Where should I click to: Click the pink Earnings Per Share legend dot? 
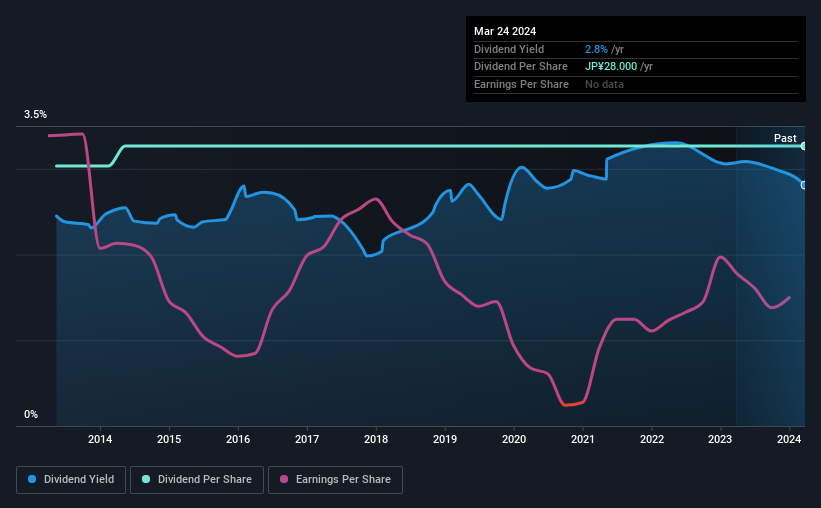284,479
